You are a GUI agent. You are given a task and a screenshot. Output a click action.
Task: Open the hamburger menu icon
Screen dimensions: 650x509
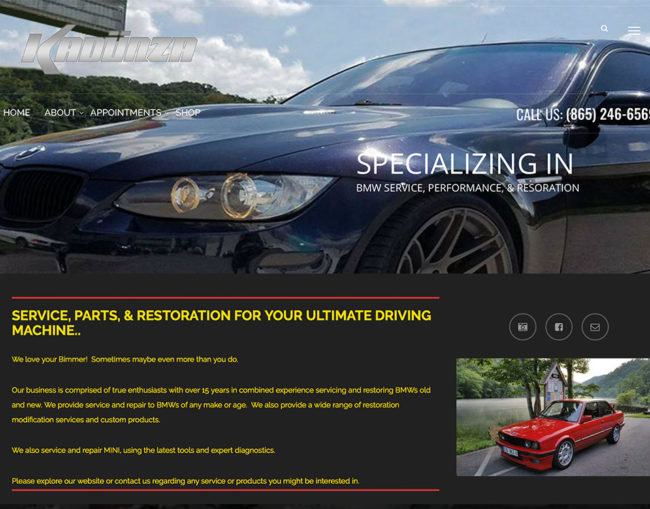(634, 30)
